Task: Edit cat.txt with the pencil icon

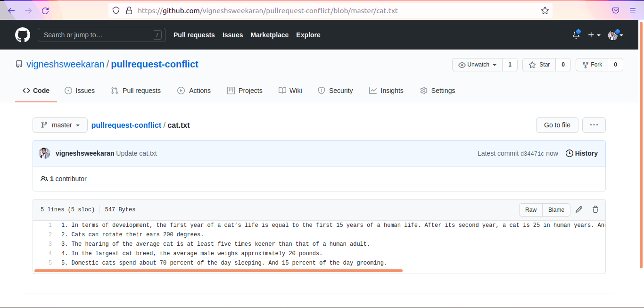Action: [579, 209]
